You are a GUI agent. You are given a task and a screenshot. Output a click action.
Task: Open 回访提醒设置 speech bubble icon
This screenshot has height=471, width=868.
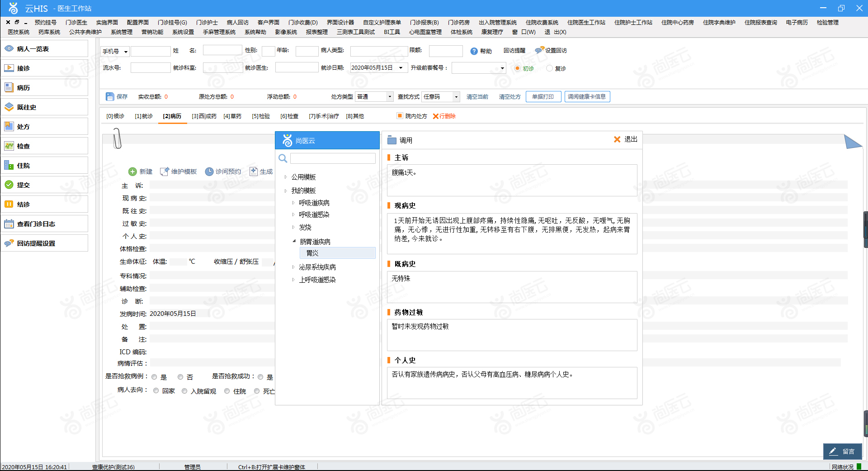(x=9, y=243)
